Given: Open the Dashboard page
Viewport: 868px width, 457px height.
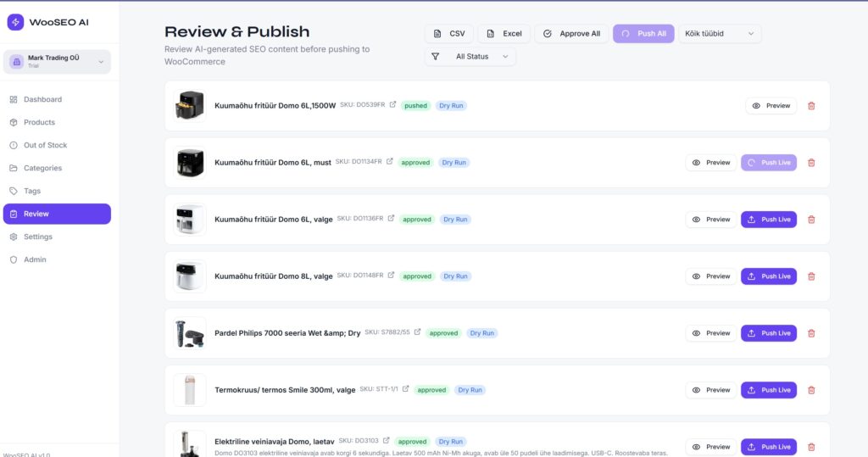Looking at the screenshot, I should click(x=57, y=100).
